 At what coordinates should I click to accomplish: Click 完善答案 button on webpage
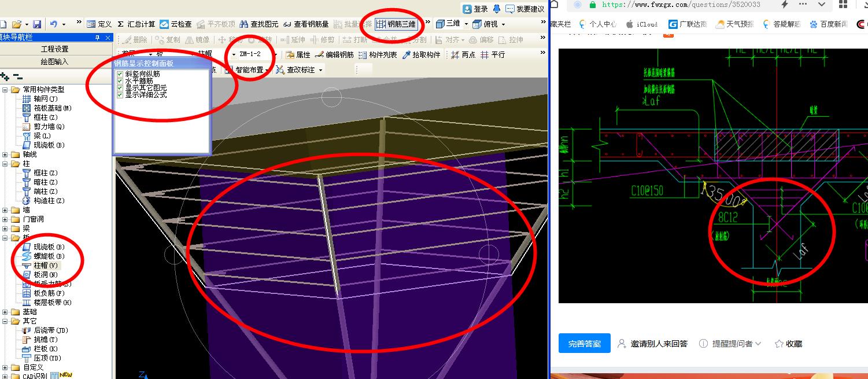click(x=584, y=344)
